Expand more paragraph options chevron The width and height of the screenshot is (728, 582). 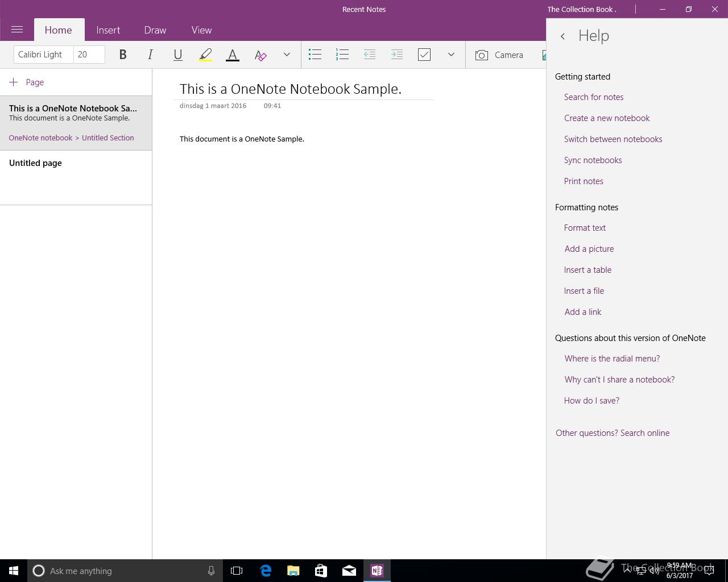click(x=451, y=55)
